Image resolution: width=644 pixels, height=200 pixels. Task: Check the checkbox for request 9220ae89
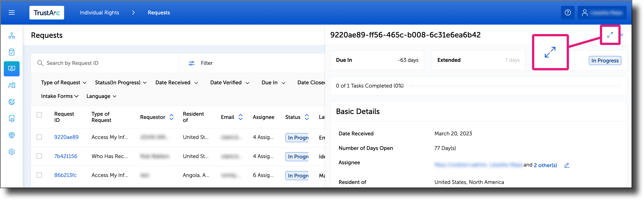point(39,137)
